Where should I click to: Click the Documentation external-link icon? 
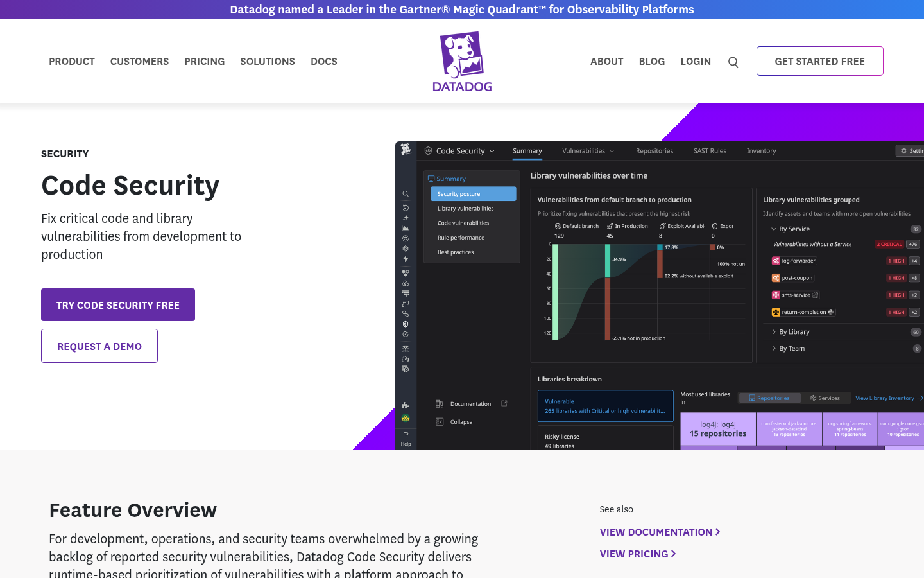tap(504, 403)
